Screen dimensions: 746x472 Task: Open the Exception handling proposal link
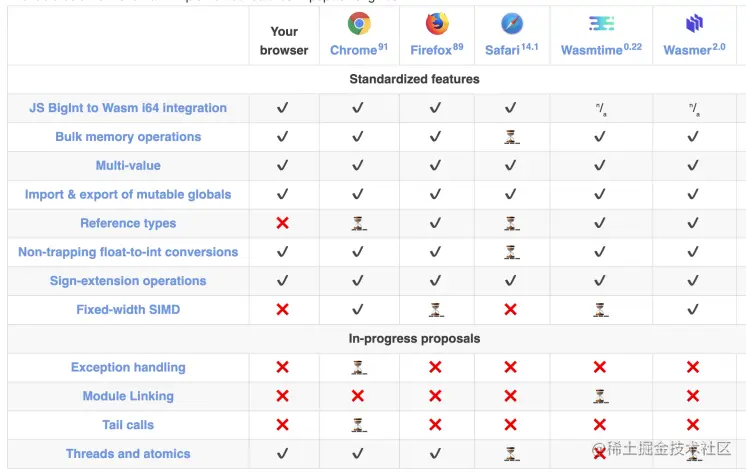coord(128,367)
